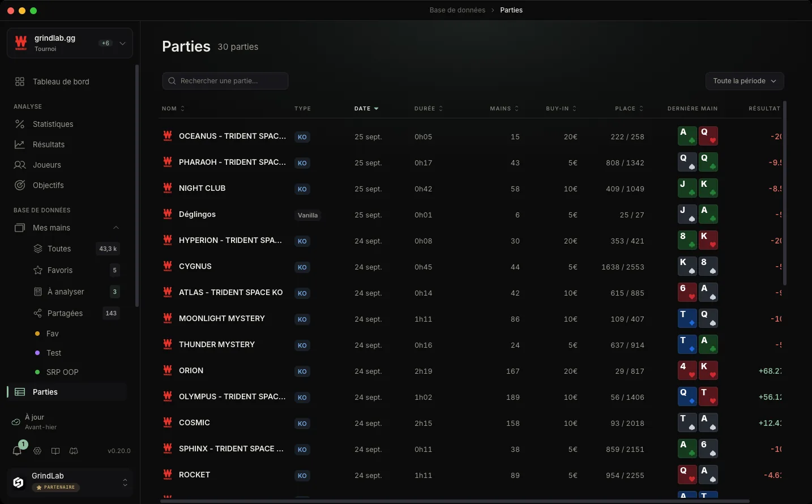Open the documentation book icon
This screenshot has height=504, width=812.
click(55, 451)
